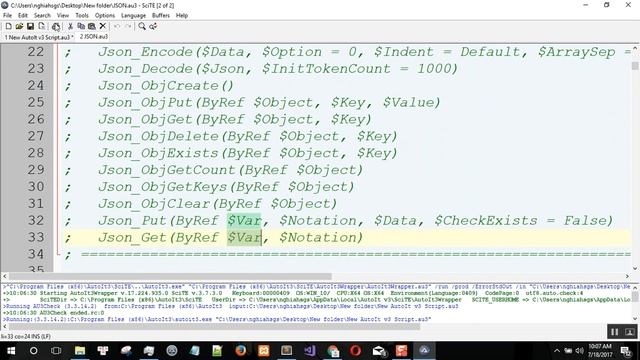This screenshot has width=640, height=360.
Task: Collapse the fold marker at line 34
Action: click(58, 254)
